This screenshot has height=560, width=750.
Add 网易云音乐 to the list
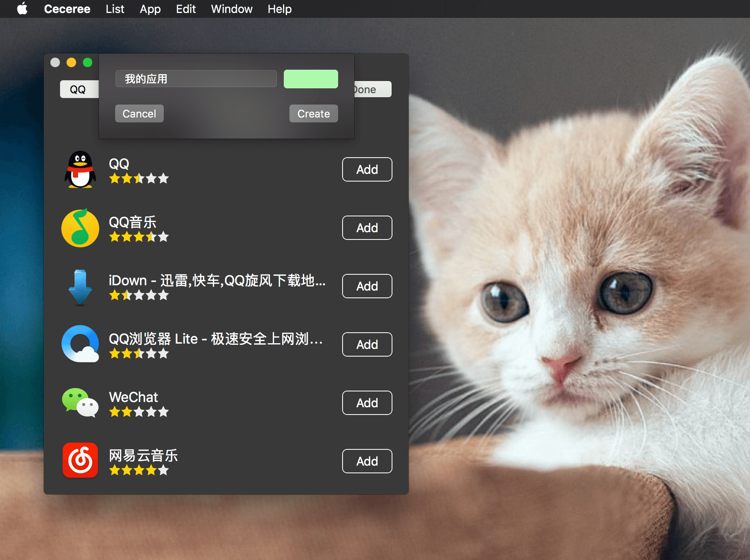click(x=367, y=461)
